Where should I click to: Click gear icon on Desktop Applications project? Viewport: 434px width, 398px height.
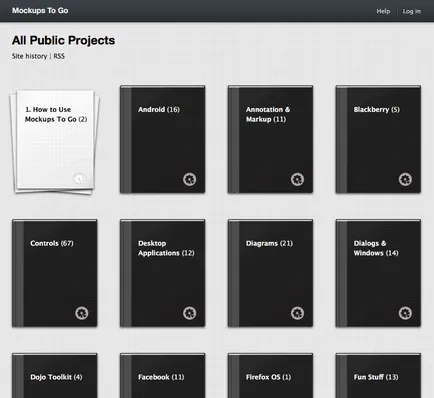pyautogui.click(x=189, y=313)
